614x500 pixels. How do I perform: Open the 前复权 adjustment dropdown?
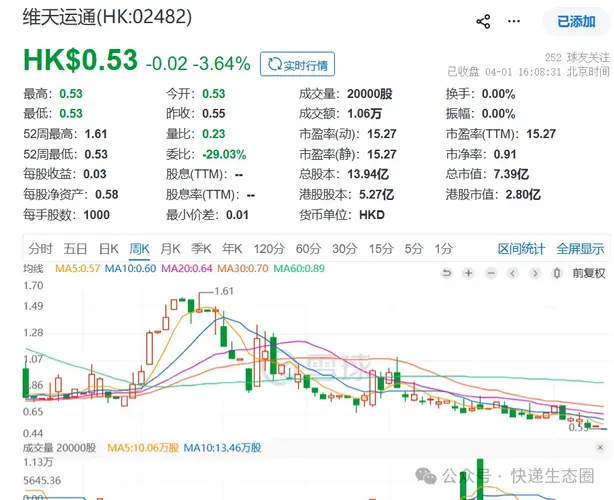point(589,273)
